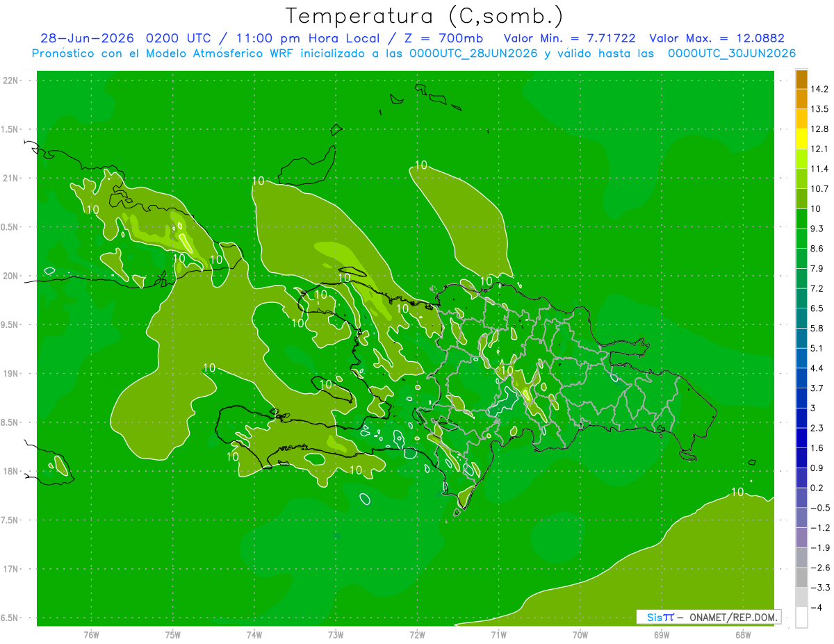
Task: Pick the olive-green swatch between 10 and 10.7
Action: tap(801, 199)
